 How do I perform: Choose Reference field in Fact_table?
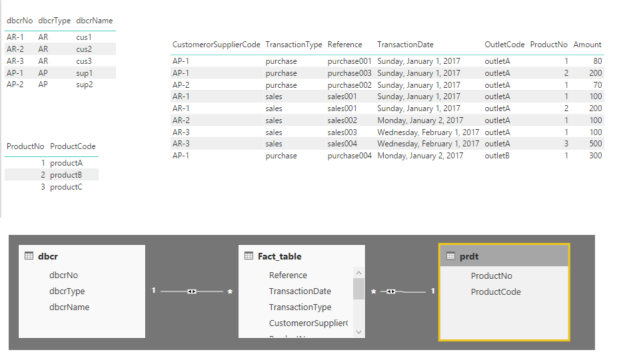[288, 275]
